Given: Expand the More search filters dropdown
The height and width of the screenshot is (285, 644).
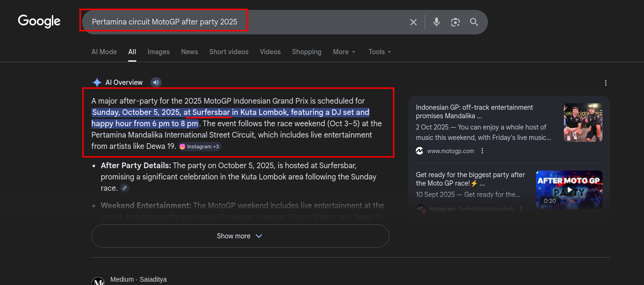Looking at the screenshot, I should pos(344,52).
